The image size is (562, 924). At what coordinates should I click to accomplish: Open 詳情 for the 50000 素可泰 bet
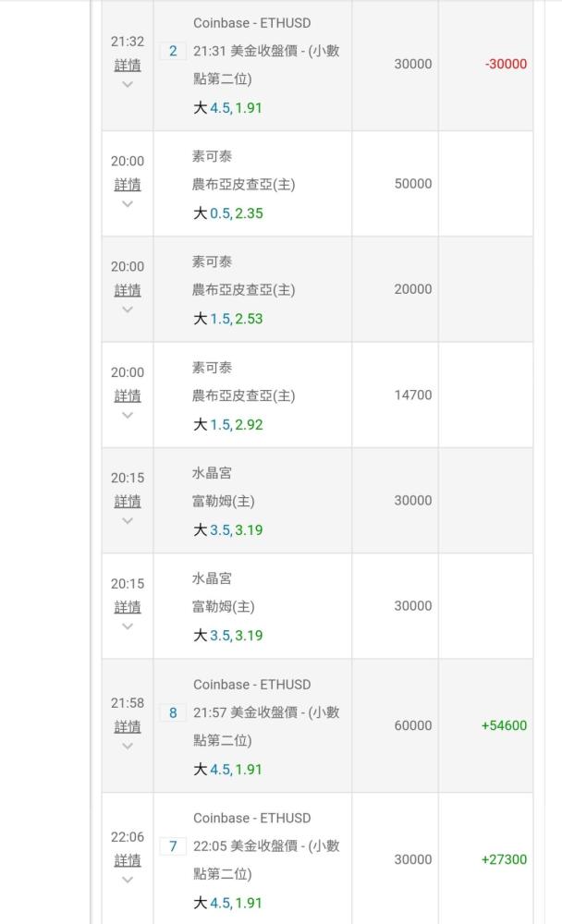click(128, 185)
